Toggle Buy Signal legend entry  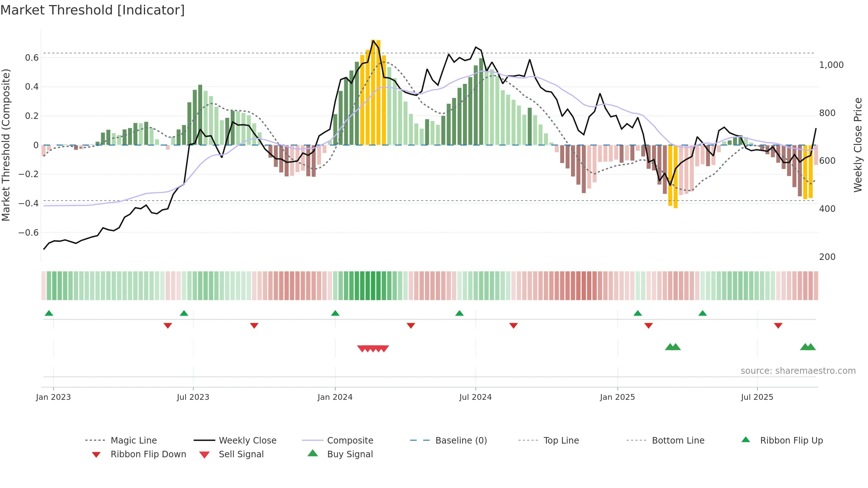340,454
